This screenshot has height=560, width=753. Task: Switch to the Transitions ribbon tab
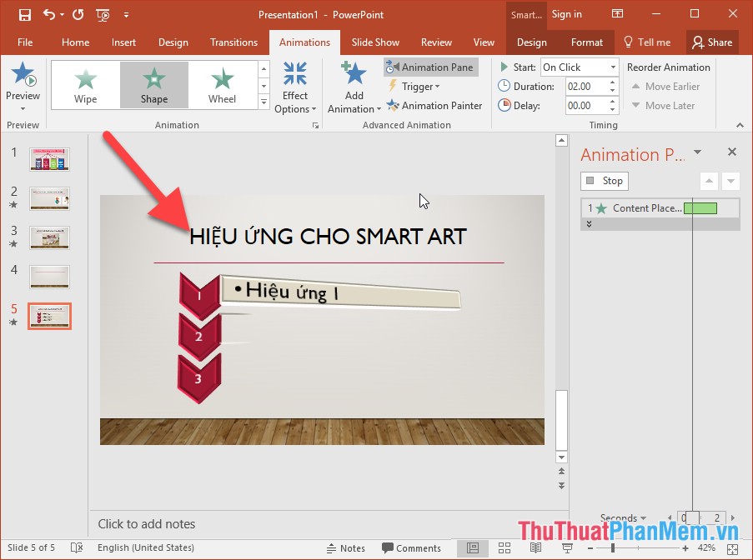coord(233,42)
